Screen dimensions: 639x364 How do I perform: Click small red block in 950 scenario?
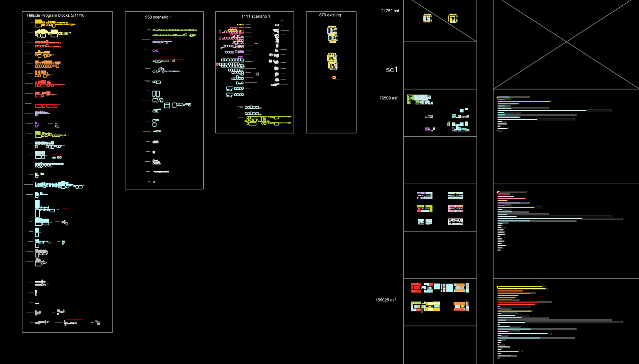point(174,61)
